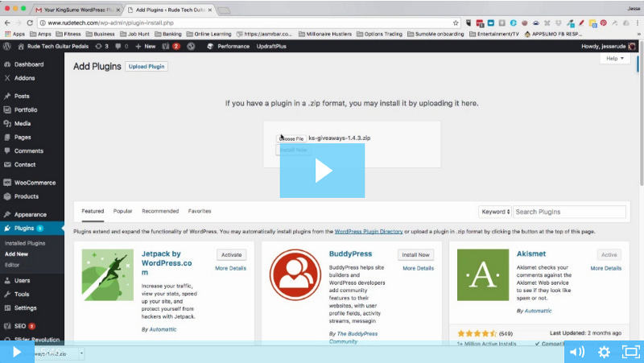Open the Tools sidebar item
The height and width of the screenshot is (363, 644).
[x=22, y=294]
